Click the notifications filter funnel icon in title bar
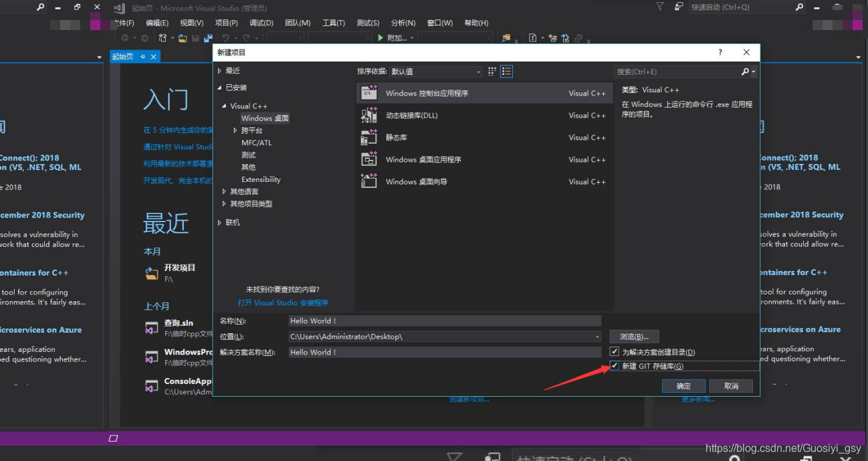Screen dimensions: 868x461 coord(660,7)
